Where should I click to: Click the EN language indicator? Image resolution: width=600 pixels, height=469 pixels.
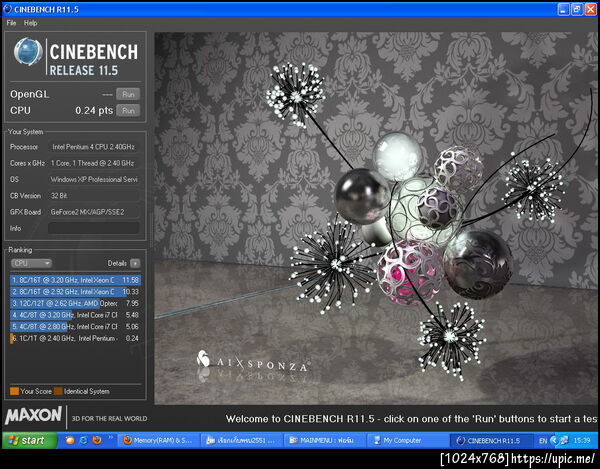pos(543,441)
